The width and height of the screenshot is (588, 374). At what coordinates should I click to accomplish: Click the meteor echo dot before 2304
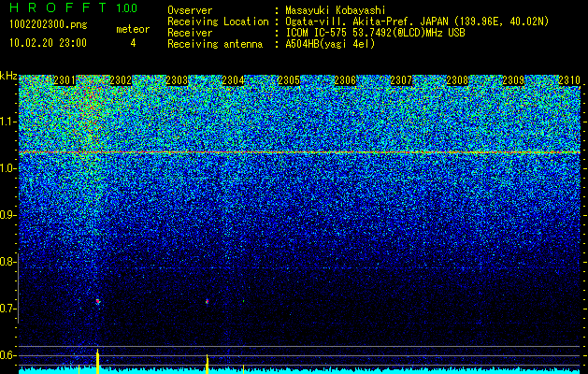point(207,301)
